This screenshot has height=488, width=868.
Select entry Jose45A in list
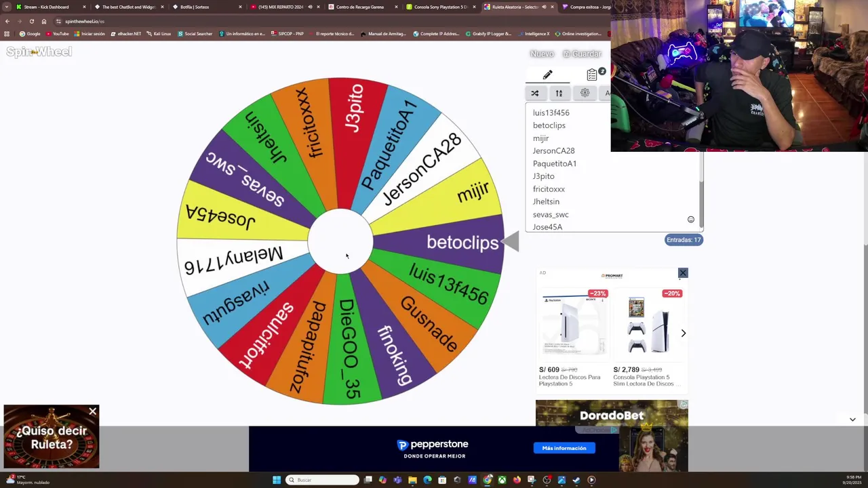pos(547,227)
